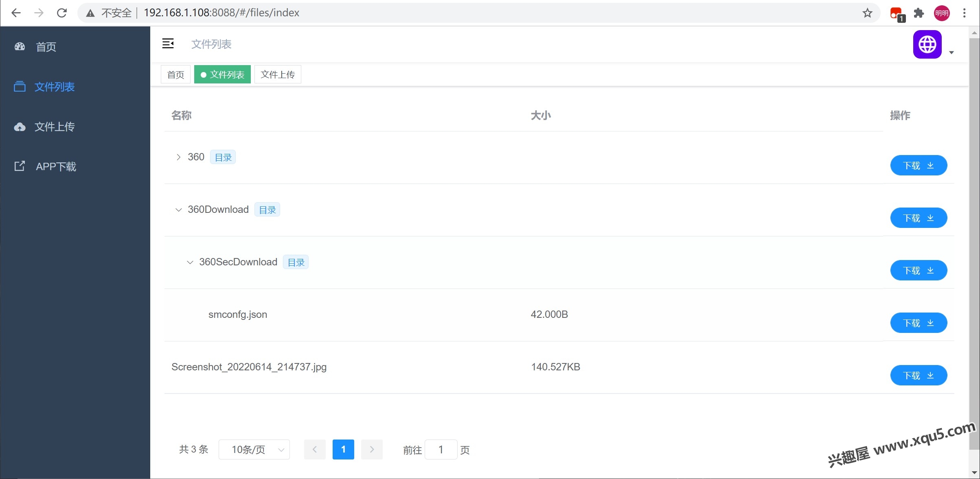Download the 360Download directory
The width and height of the screenshot is (980, 479).
(919, 218)
